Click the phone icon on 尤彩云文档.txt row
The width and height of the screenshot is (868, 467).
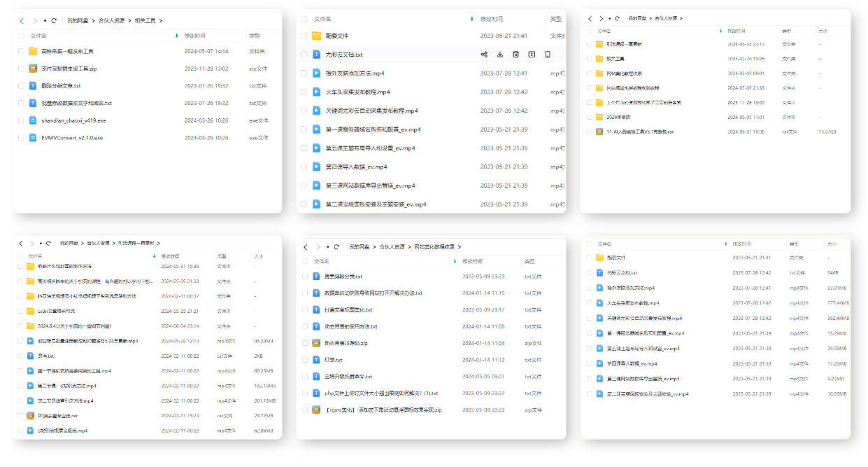tap(548, 55)
